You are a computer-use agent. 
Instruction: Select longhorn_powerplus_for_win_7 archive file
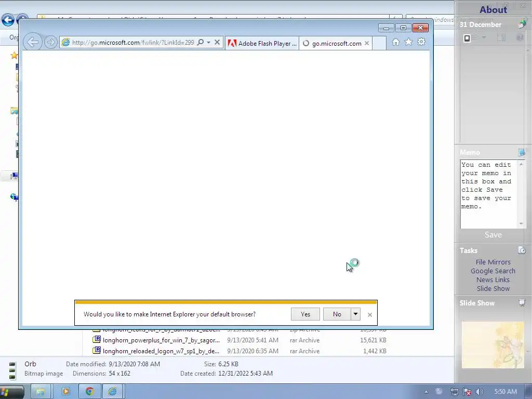(161, 340)
